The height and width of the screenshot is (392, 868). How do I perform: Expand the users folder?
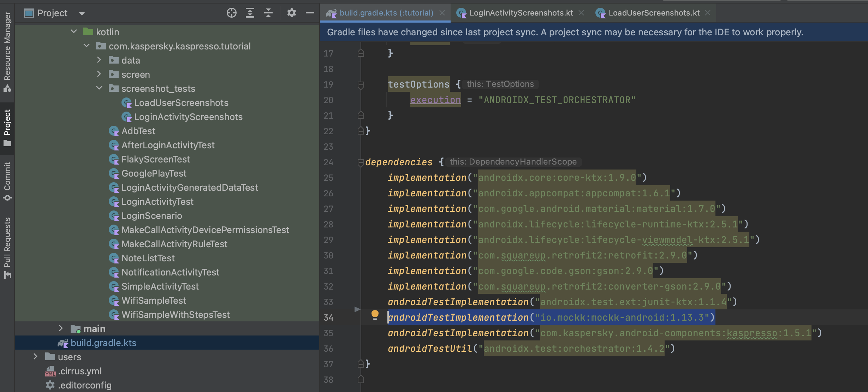pyautogui.click(x=35, y=357)
